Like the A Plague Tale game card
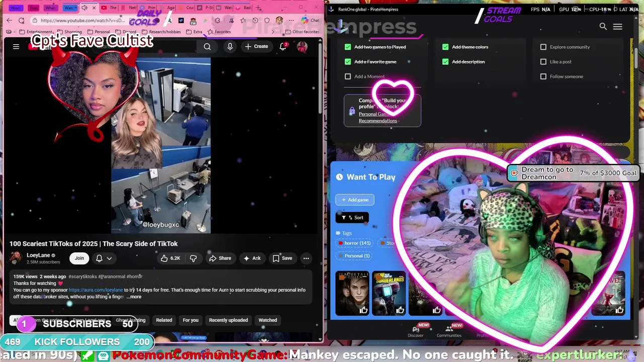 click(x=363, y=310)
